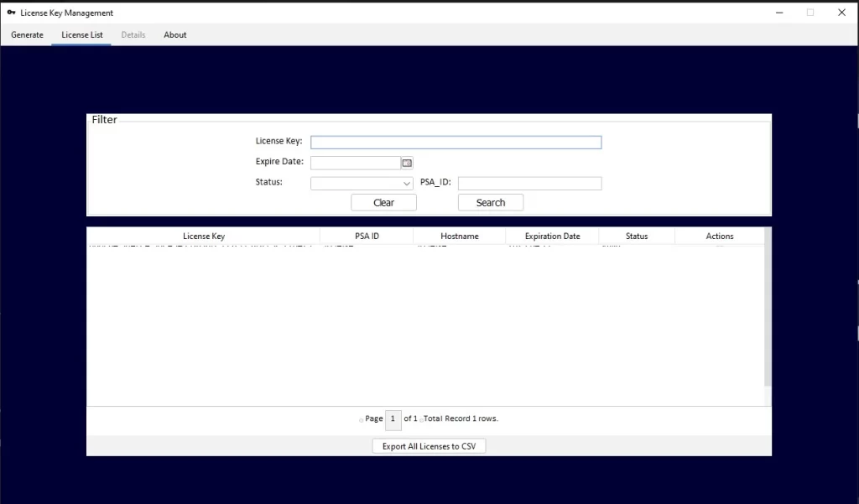Click the license table vertical scrollbar
This screenshot has height=504, width=859.
768,310
